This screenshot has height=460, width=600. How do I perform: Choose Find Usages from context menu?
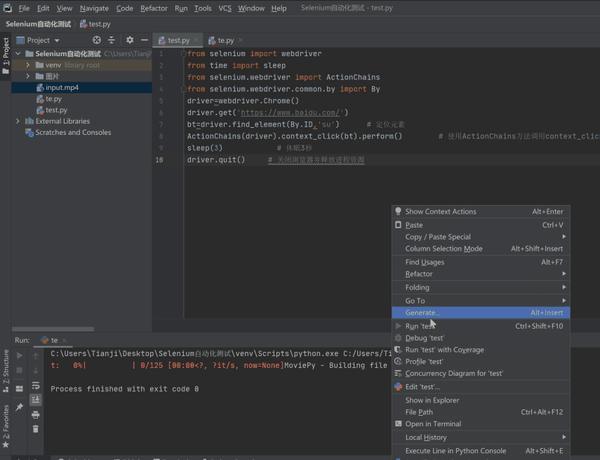tap(424, 262)
